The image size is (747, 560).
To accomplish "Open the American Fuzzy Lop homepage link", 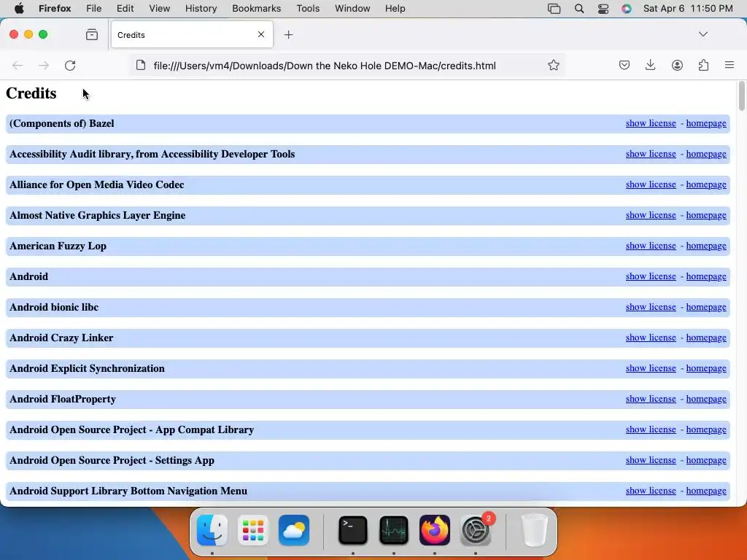I will (x=706, y=246).
